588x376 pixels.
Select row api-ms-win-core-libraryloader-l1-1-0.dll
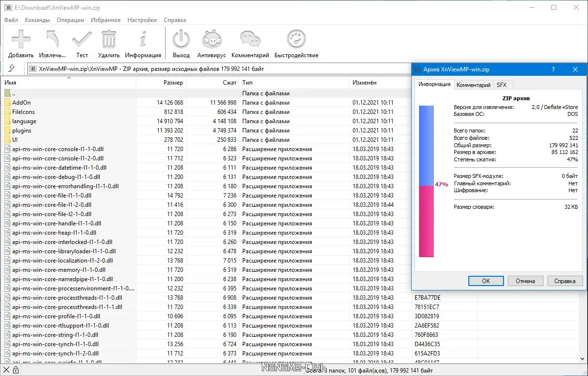point(207,251)
